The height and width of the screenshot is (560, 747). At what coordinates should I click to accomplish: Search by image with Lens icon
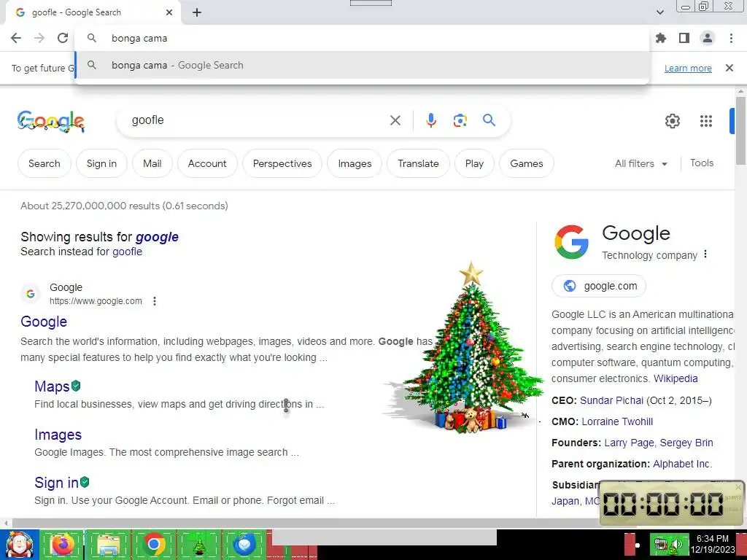pyautogui.click(x=460, y=120)
